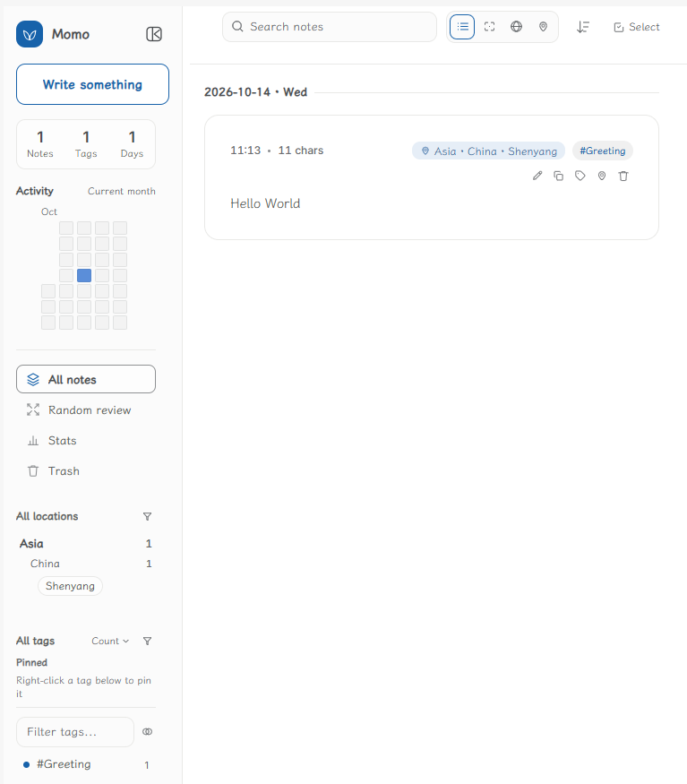Image resolution: width=687 pixels, height=784 pixels.
Task: Select #Greeting tag in sidebar list
Action: [86, 764]
